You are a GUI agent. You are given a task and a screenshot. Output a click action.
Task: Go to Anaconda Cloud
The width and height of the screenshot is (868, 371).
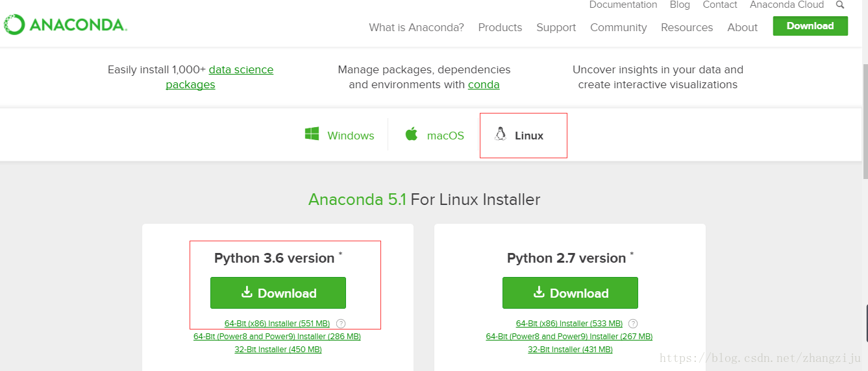click(x=787, y=5)
